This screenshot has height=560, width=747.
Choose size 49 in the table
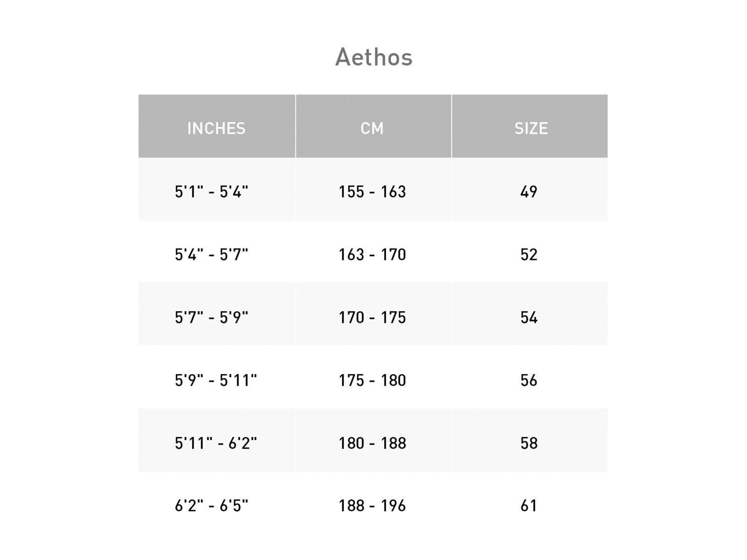coord(529,192)
